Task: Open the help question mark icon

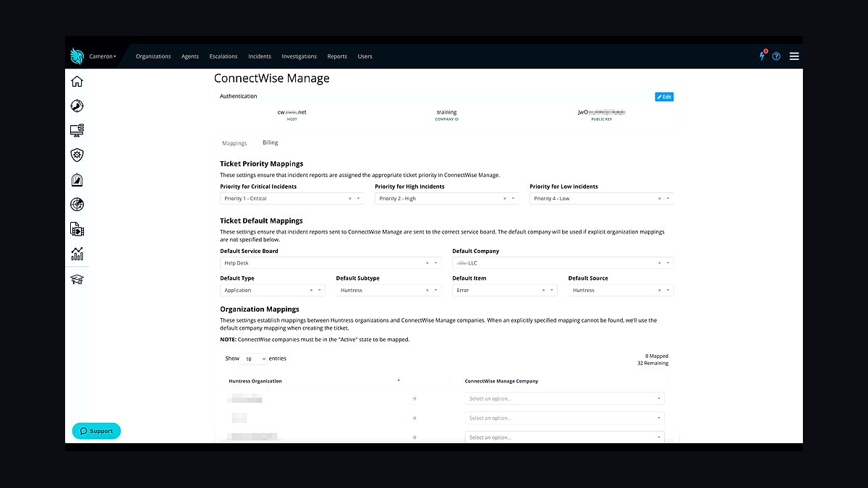Action: point(776,56)
